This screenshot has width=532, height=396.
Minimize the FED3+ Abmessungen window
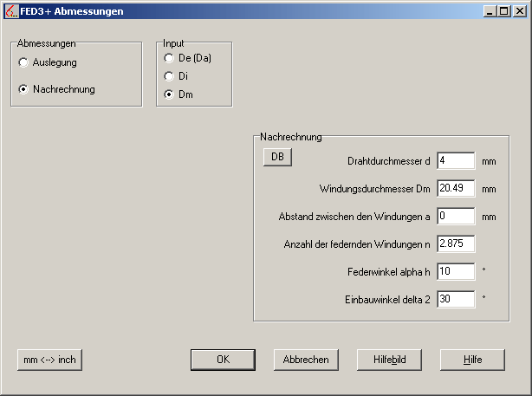tap(491, 11)
